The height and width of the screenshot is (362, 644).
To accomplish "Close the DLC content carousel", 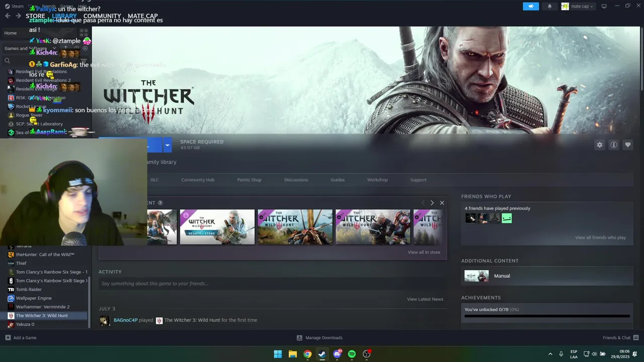I will pos(442,203).
